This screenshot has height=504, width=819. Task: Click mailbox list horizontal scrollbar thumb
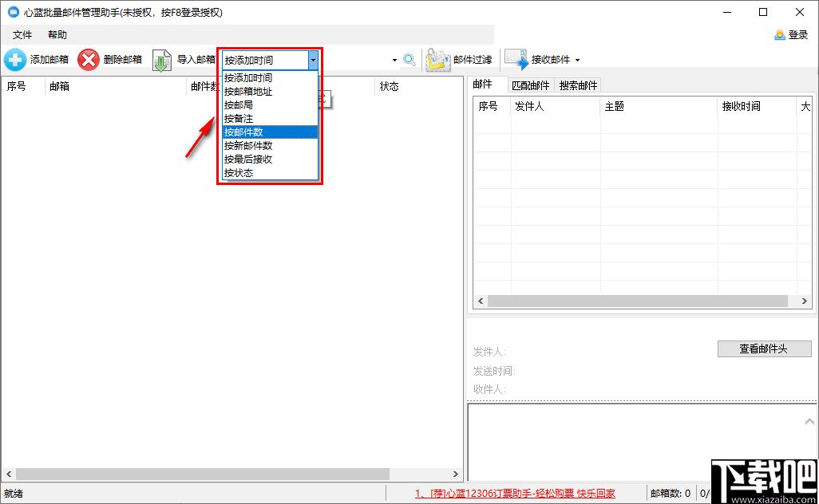(x=203, y=474)
